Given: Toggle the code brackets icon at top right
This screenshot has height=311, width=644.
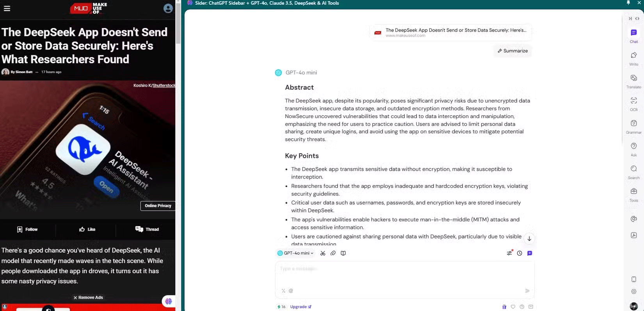Looking at the screenshot, I should (x=637, y=18).
